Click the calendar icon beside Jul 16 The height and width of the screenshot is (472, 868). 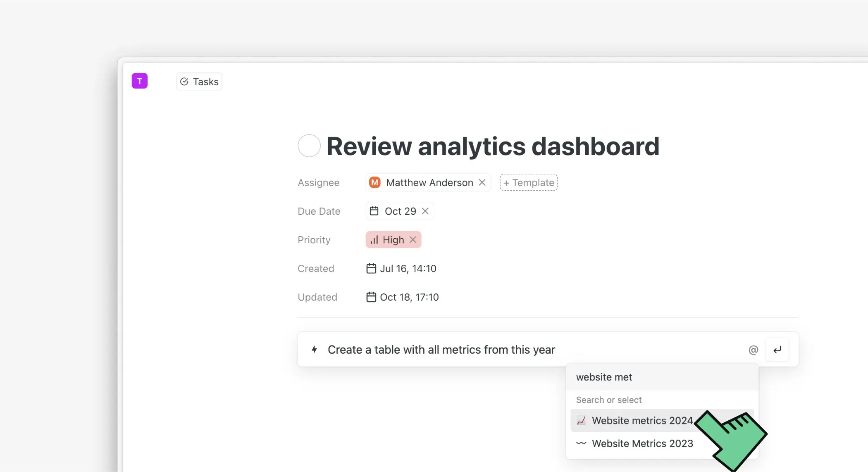[x=371, y=268]
